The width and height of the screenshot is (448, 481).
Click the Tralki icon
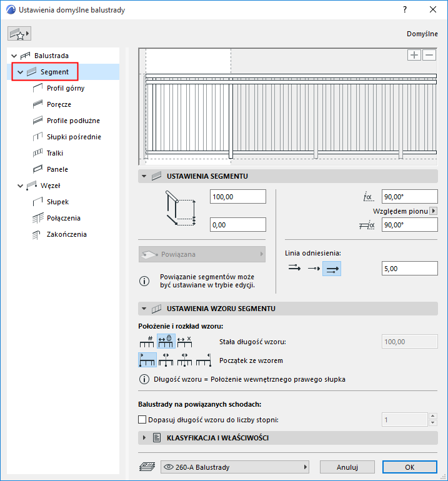(x=37, y=153)
